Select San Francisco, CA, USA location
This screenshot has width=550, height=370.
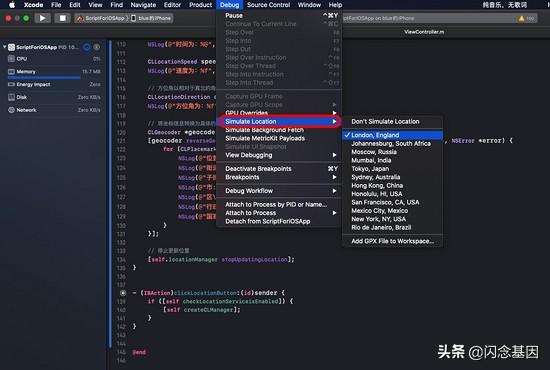[x=392, y=202]
